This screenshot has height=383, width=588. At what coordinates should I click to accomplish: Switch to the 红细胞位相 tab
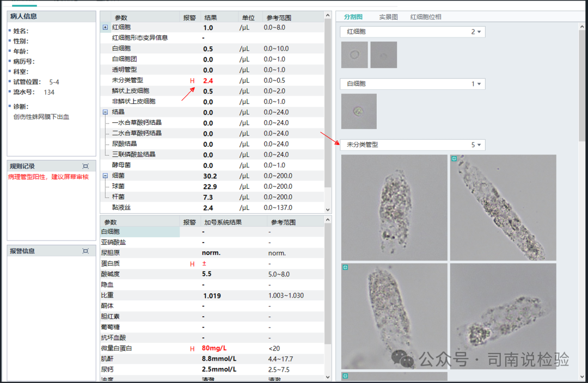[x=426, y=17]
